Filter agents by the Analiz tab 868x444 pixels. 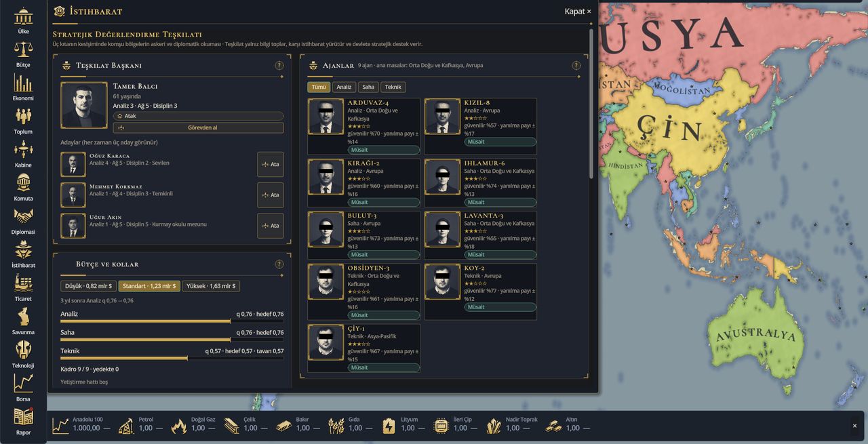344,87
